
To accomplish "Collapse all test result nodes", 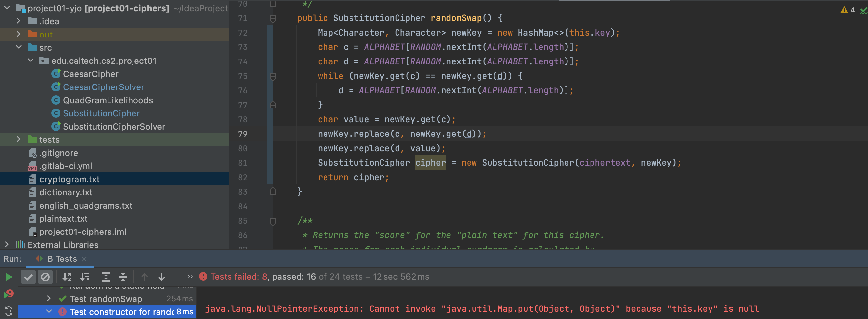I will [x=123, y=277].
